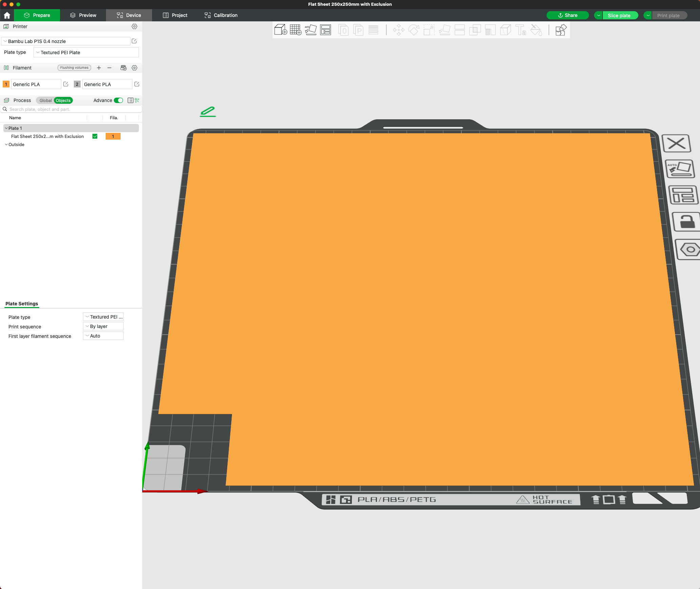Click Arrange all objects in top toolbar

[325, 30]
